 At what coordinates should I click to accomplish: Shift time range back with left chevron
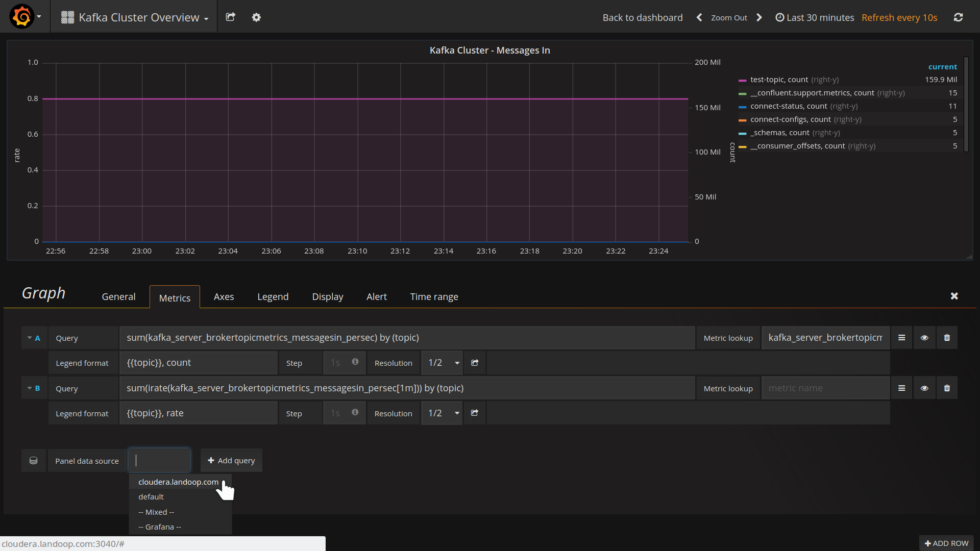(699, 17)
